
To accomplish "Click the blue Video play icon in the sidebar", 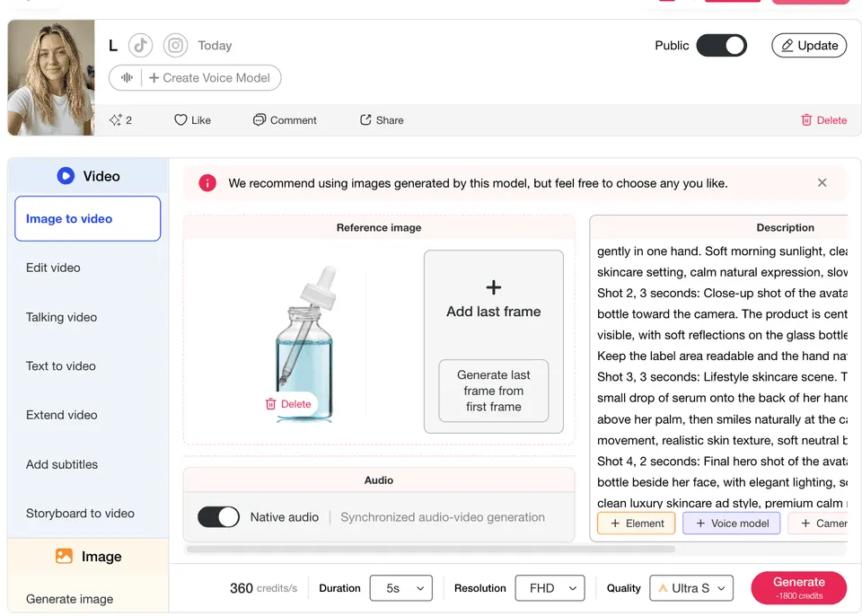I will (x=66, y=175).
